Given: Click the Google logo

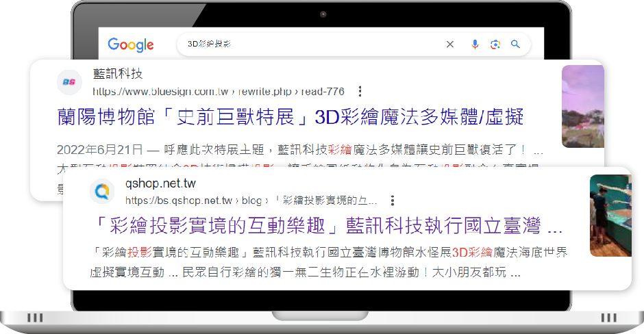Looking at the screenshot, I should click(x=131, y=44).
